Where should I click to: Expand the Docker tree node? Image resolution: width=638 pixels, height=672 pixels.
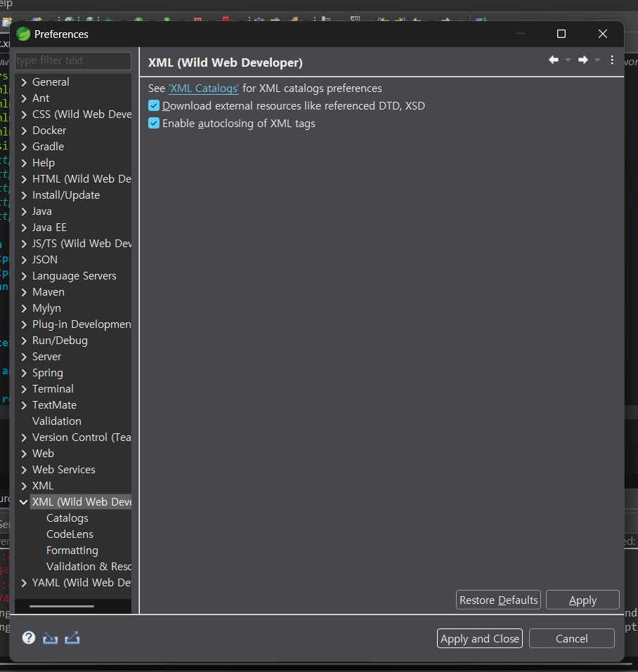24,131
